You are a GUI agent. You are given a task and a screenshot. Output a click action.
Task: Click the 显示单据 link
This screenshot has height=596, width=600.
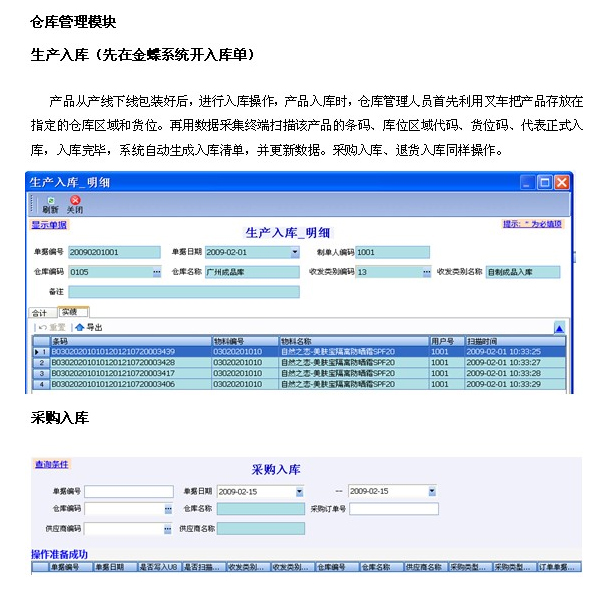click(x=49, y=225)
